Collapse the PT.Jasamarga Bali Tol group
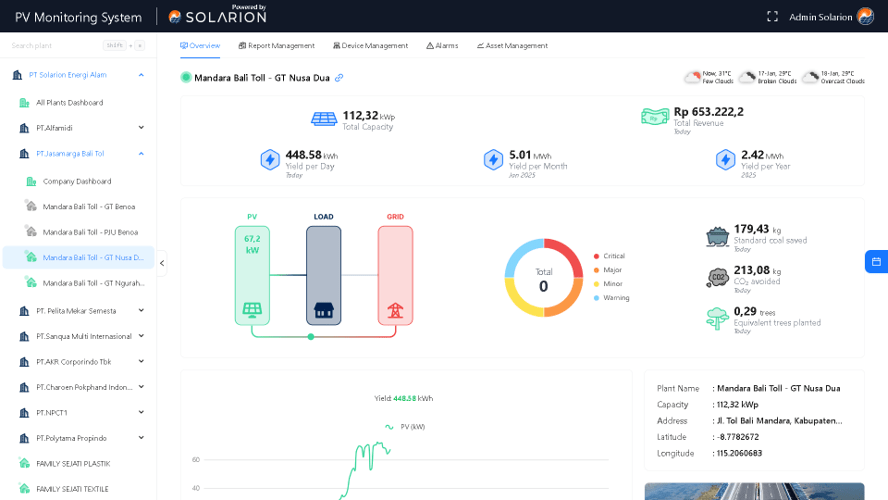Screen dimensions: 888x500 [141, 153]
